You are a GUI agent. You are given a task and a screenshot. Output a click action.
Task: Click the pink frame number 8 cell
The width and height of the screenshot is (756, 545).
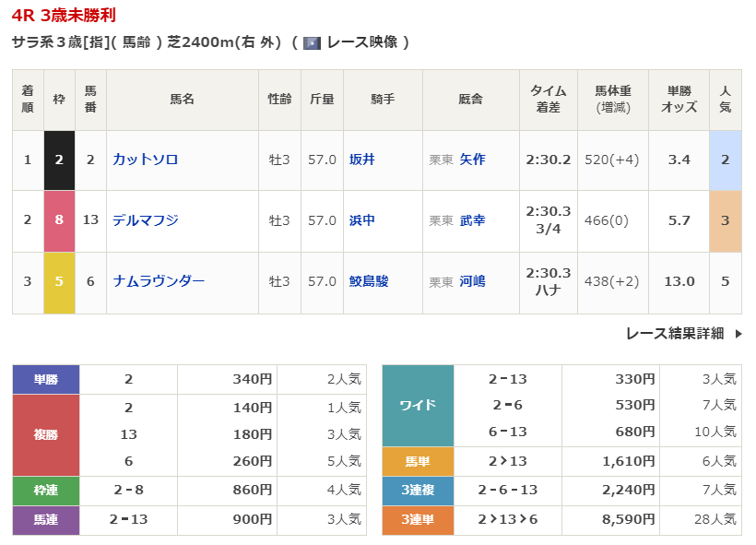point(59,220)
